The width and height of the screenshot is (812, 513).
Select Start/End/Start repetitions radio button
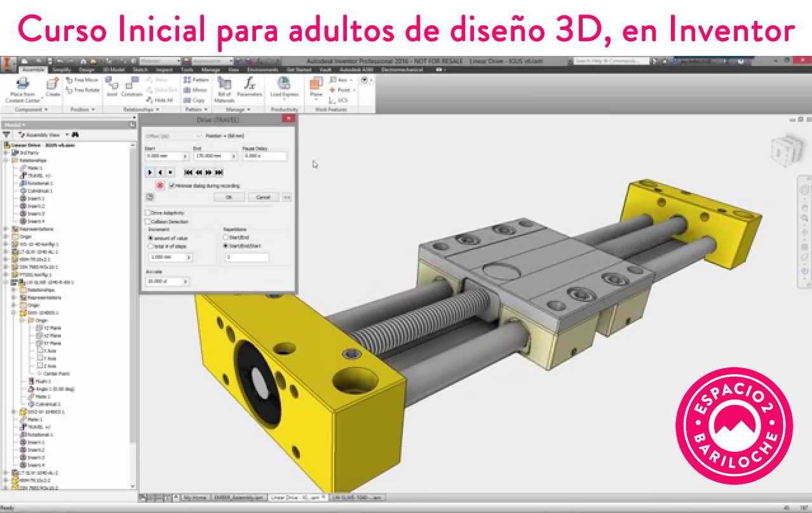226,245
